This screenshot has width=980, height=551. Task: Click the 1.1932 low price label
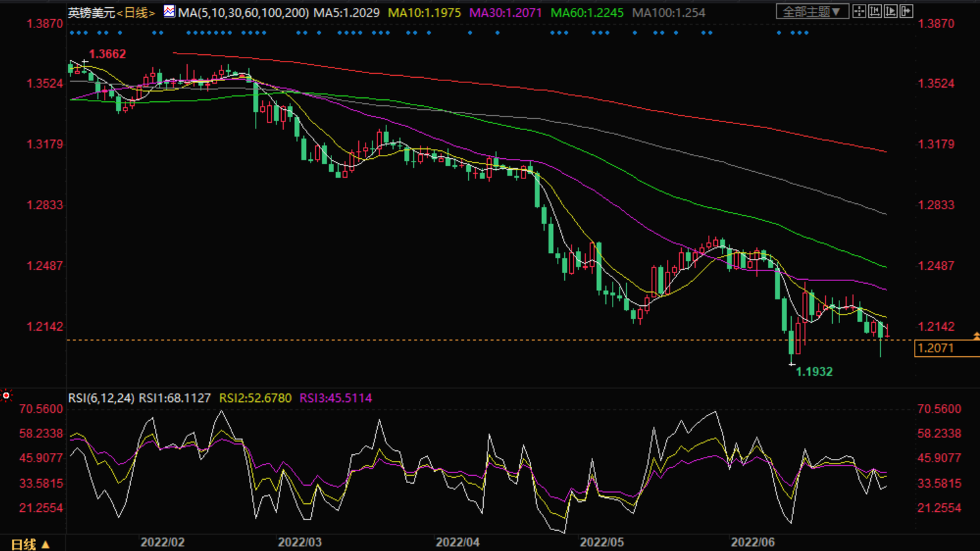pos(814,372)
